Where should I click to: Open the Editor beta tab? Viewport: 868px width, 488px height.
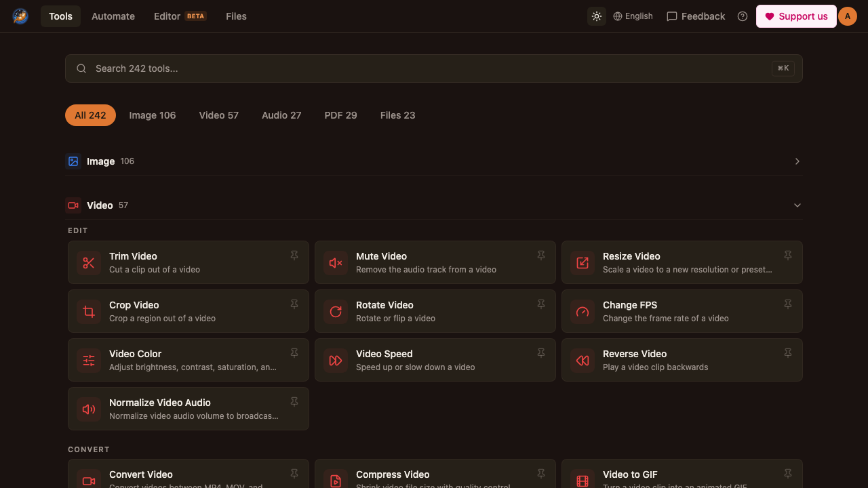pos(180,16)
